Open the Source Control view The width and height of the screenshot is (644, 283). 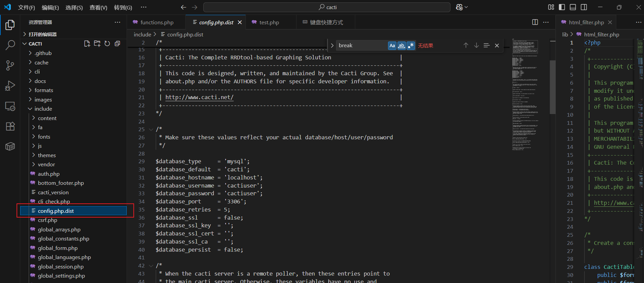coord(10,65)
